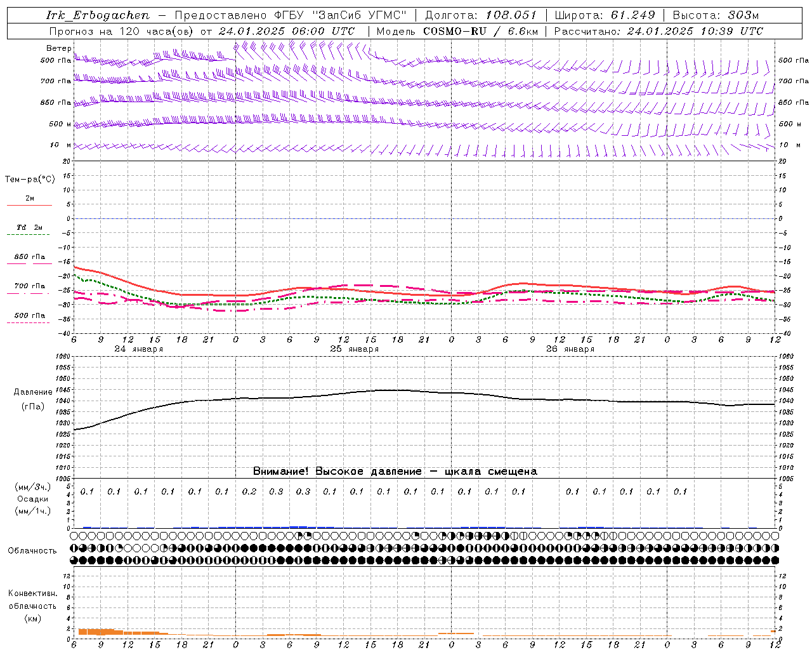Click the Td 2м dew point legend entry
812x650 pixels.
pos(29,230)
